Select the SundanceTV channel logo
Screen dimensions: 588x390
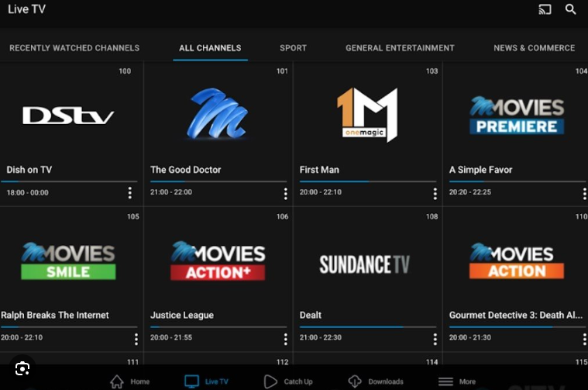pos(365,264)
